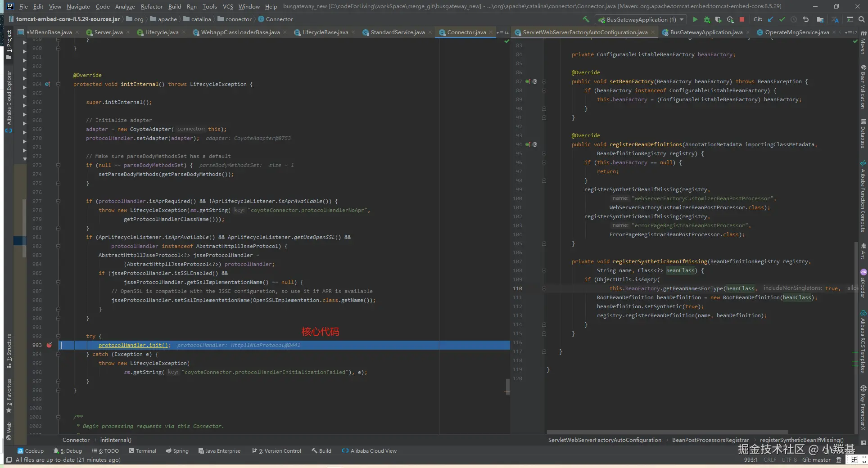Revert changes with the rollback arrow icon
The height and width of the screenshot is (468, 868).
point(805,19)
